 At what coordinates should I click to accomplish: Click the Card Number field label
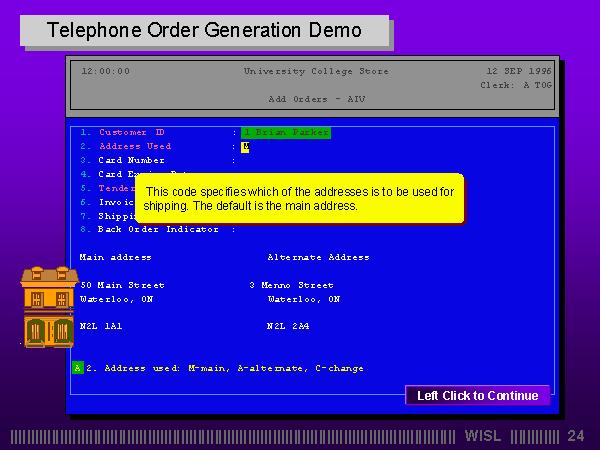click(x=131, y=160)
